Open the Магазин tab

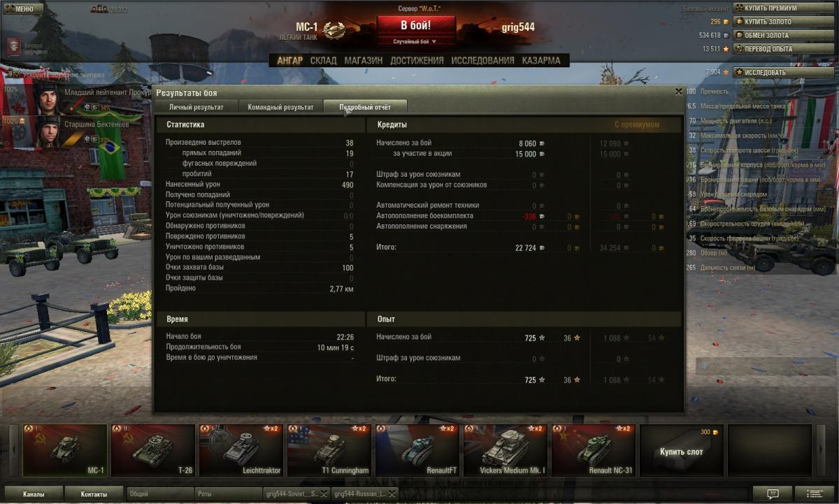[x=363, y=61]
